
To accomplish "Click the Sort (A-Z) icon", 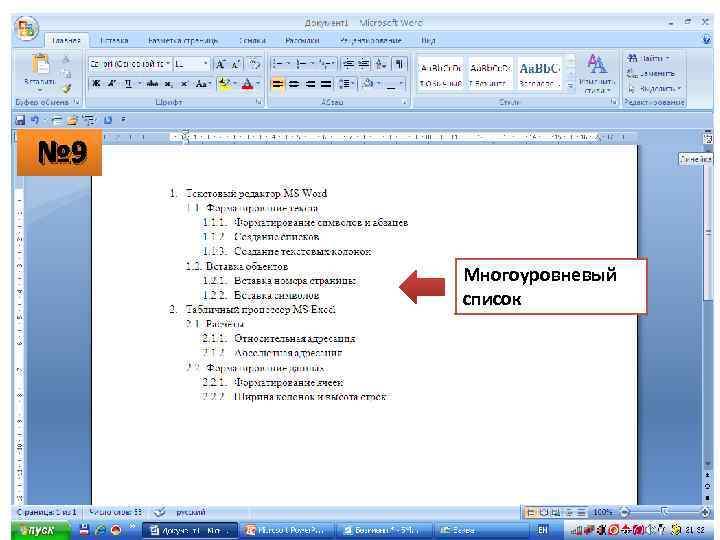I will 381,64.
